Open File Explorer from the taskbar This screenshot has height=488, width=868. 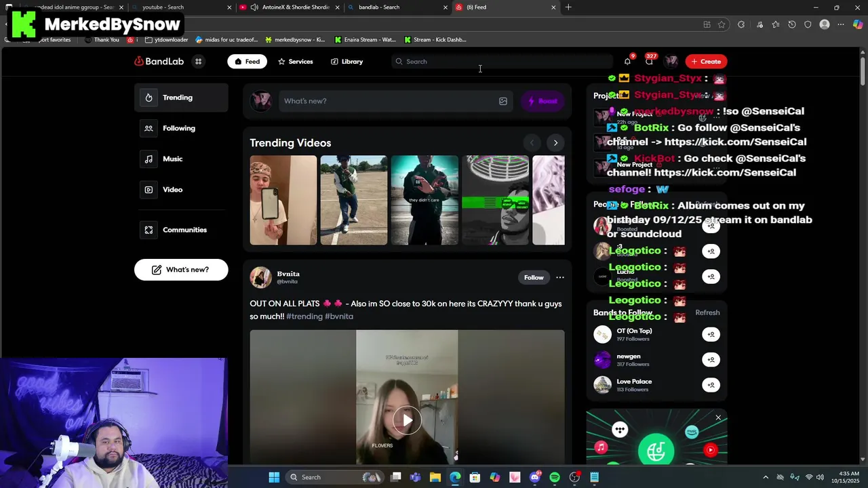click(x=435, y=477)
